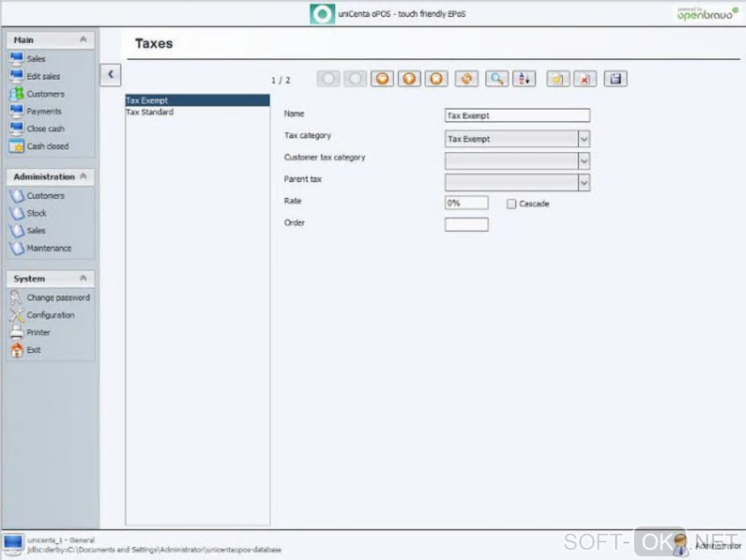746x560 pixels.
Task: Refresh the taxes list
Action: pyautogui.click(x=467, y=78)
